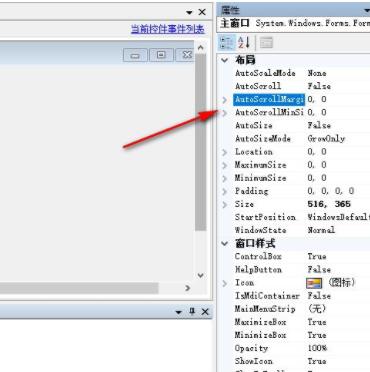Expand the Icon property
This screenshot has width=370, height=372.
[225, 283]
